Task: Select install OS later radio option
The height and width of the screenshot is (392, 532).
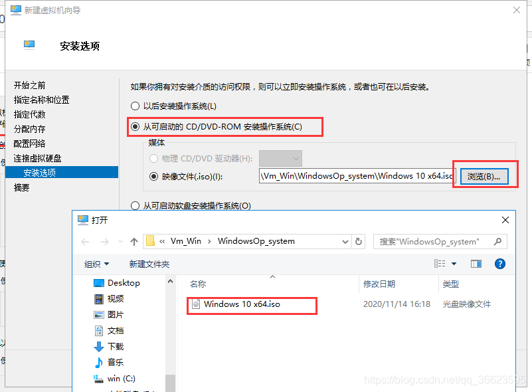Action: (x=135, y=106)
